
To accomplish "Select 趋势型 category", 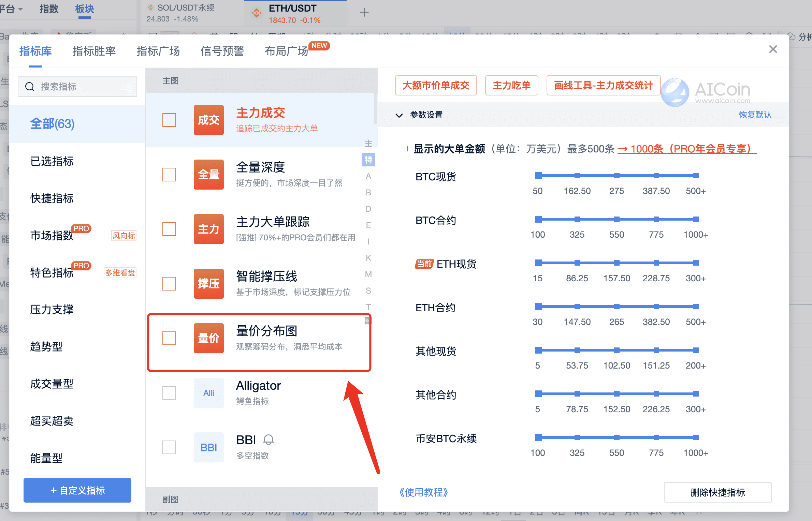I will pyautogui.click(x=77, y=347).
